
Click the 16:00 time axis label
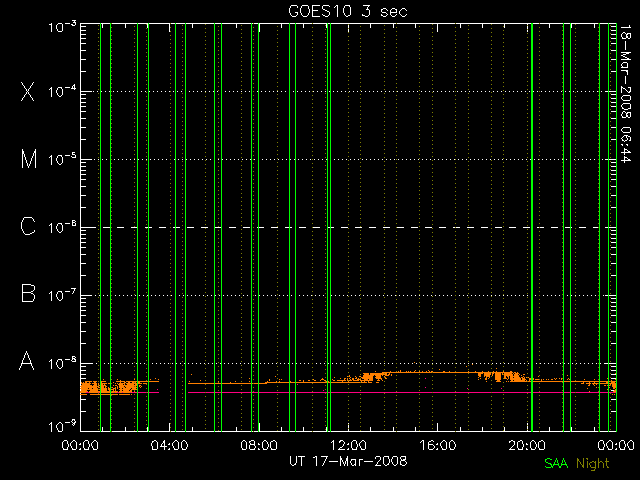coord(438,445)
